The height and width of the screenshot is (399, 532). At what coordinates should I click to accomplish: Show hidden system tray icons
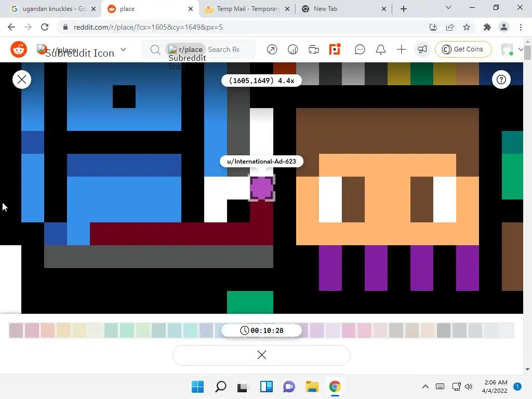tap(425, 387)
